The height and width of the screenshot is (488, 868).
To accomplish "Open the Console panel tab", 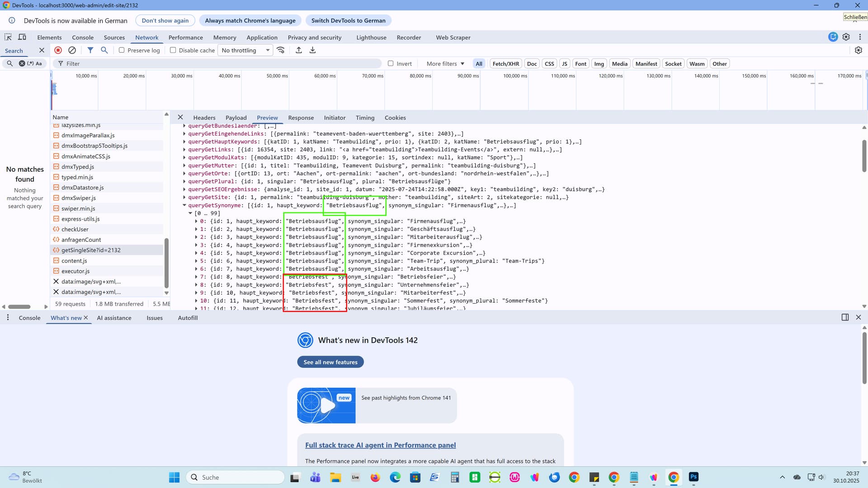I will pyautogui.click(x=83, y=38).
